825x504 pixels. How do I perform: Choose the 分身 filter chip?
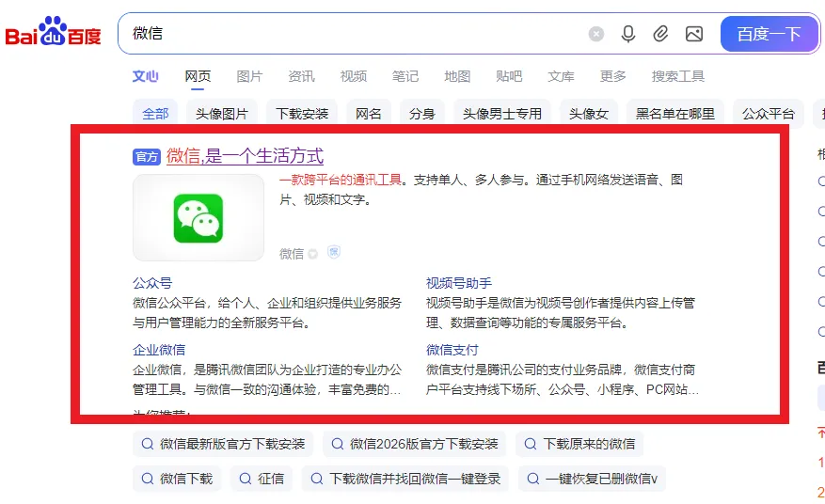click(422, 114)
